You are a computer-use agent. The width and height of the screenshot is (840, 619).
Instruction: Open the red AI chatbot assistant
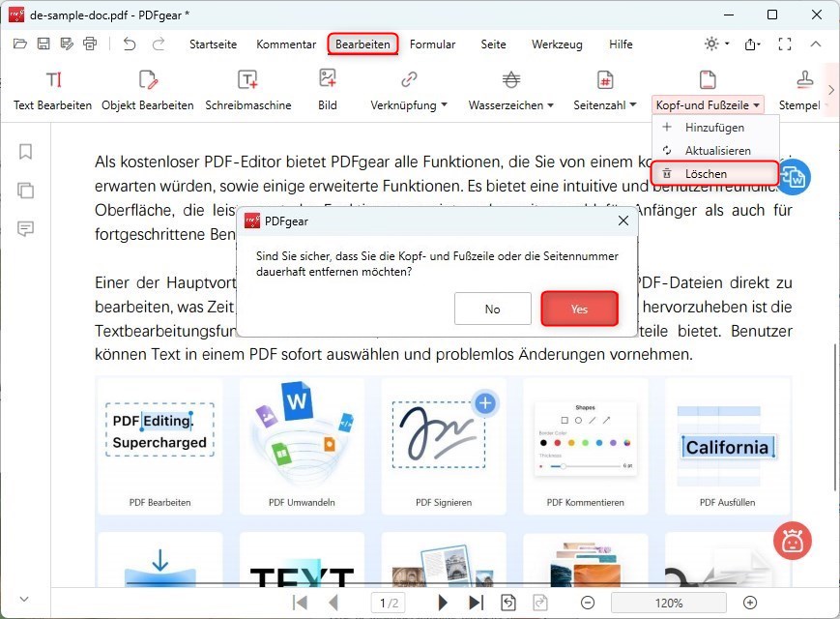click(793, 541)
